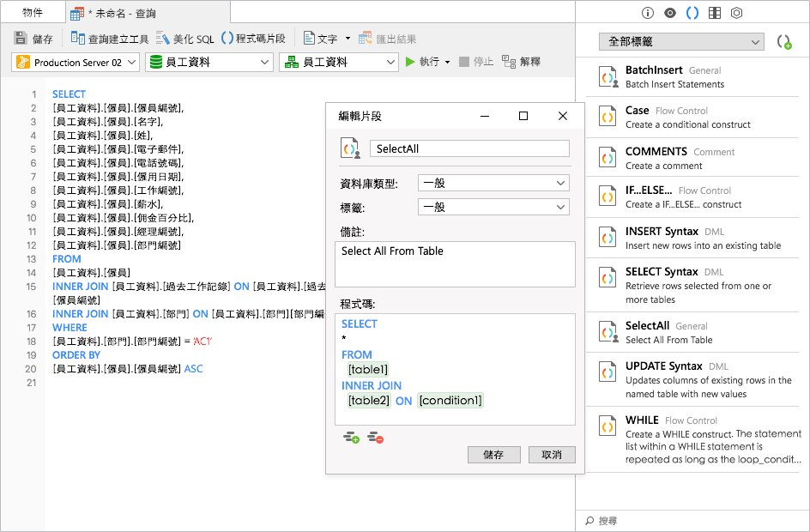Click the remove placeholder icon

click(x=375, y=438)
